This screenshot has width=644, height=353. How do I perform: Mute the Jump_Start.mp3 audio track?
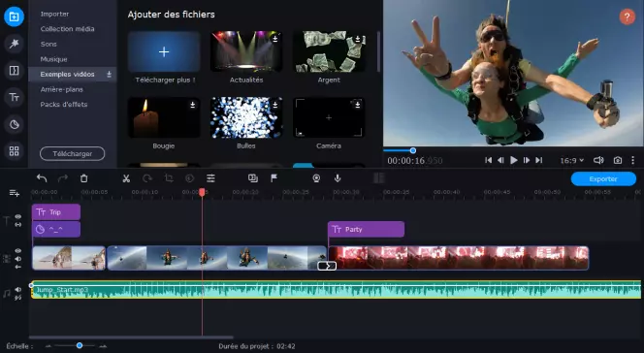(18, 289)
